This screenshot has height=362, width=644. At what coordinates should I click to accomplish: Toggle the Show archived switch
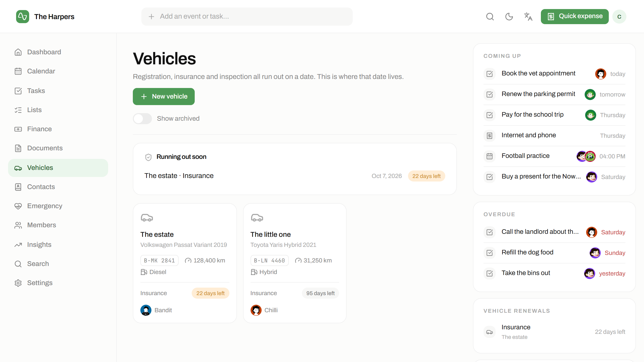click(x=142, y=119)
